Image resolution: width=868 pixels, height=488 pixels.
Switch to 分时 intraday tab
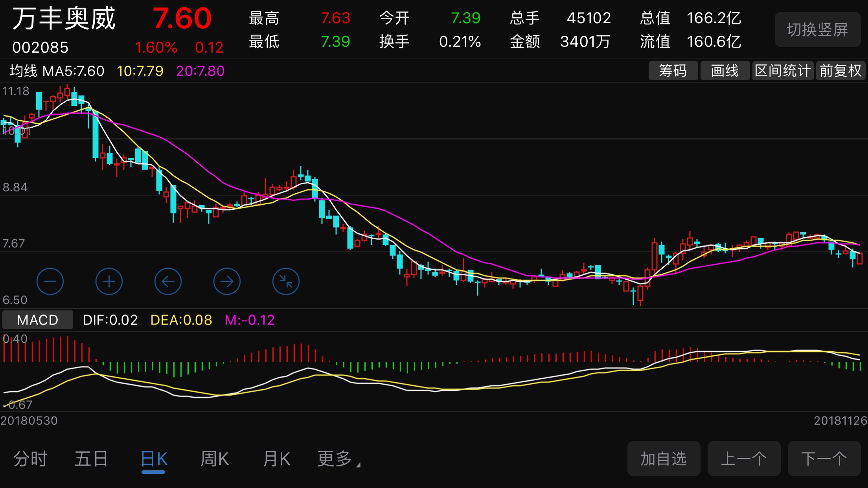pos(30,459)
